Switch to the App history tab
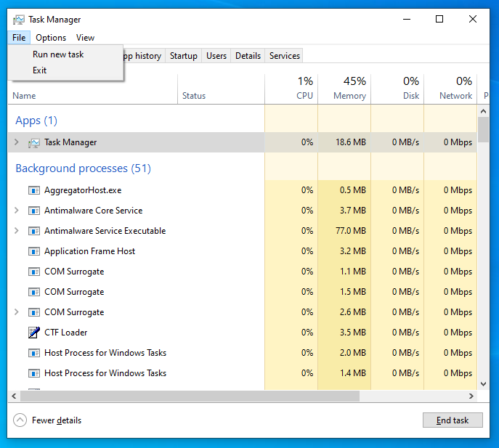 [144, 56]
